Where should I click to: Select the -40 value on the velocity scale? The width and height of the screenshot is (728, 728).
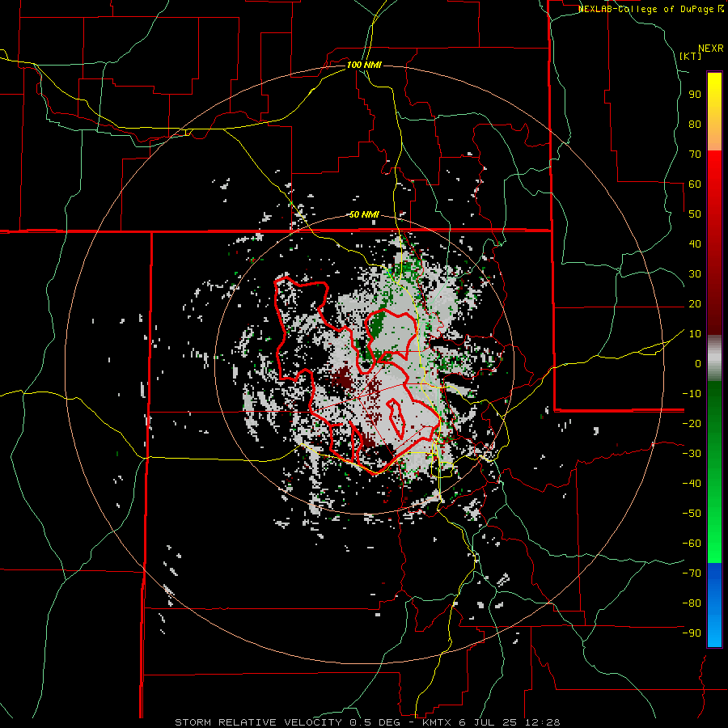tap(692, 484)
